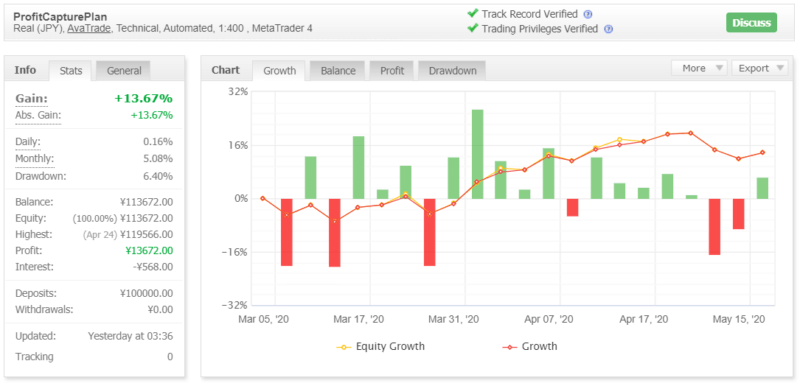Click the Track Record Verified green checkmark
800x386 pixels.
pyautogui.click(x=473, y=13)
